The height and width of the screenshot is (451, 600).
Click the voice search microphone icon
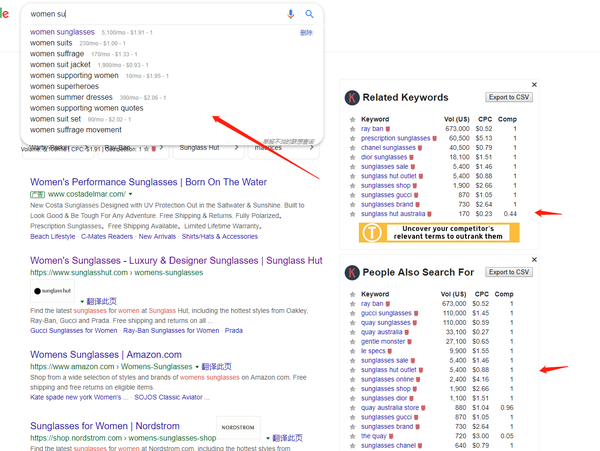pyautogui.click(x=291, y=14)
